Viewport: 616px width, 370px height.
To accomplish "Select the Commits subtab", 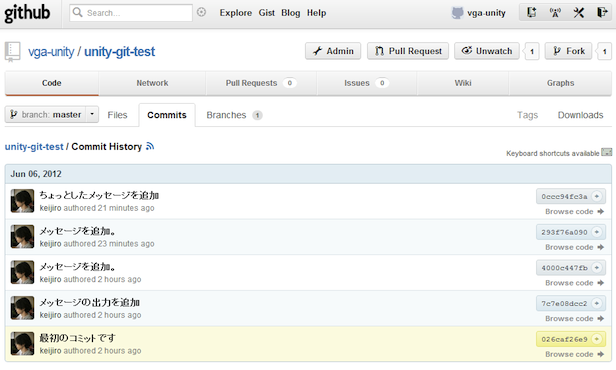I will click(167, 115).
